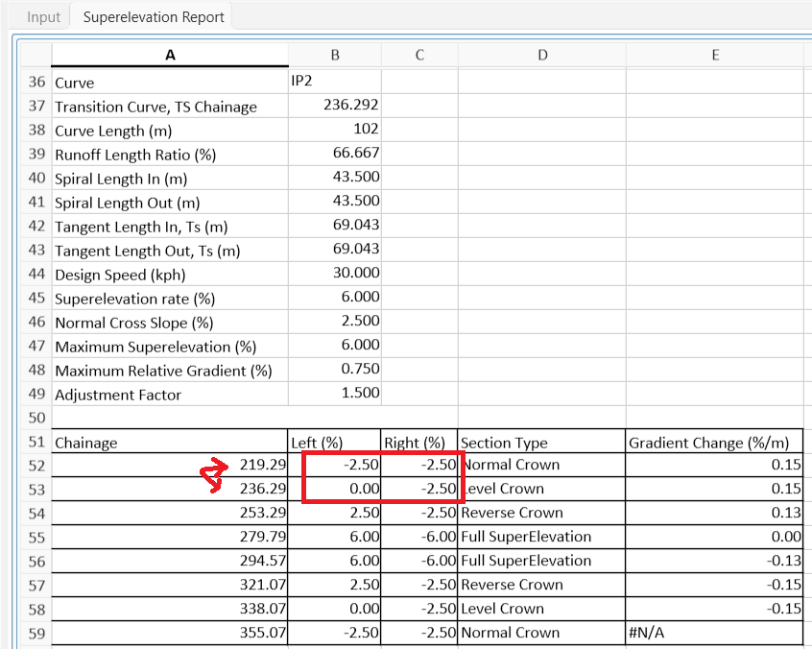The width and height of the screenshot is (812, 649).
Task: Click the Design Speed (kph) label cell
Action: click(x=169, y=275)
